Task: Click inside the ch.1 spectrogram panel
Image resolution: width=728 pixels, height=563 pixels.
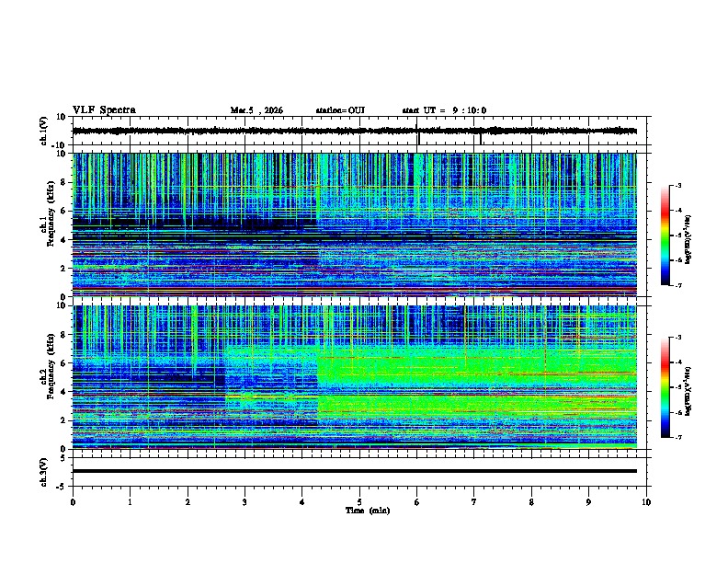Action: pyautogui.click(x=354, y=224)
